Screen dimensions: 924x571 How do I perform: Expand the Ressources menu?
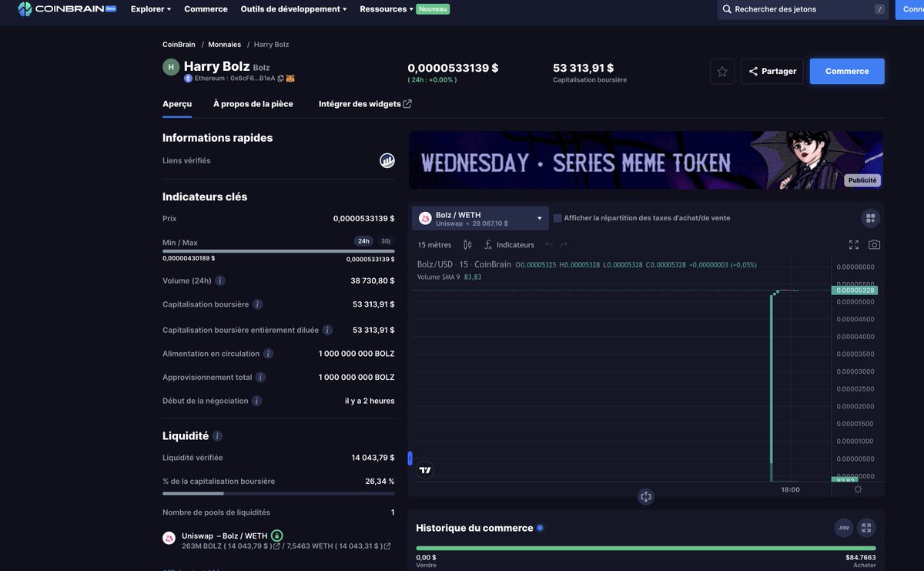(387, 9)
